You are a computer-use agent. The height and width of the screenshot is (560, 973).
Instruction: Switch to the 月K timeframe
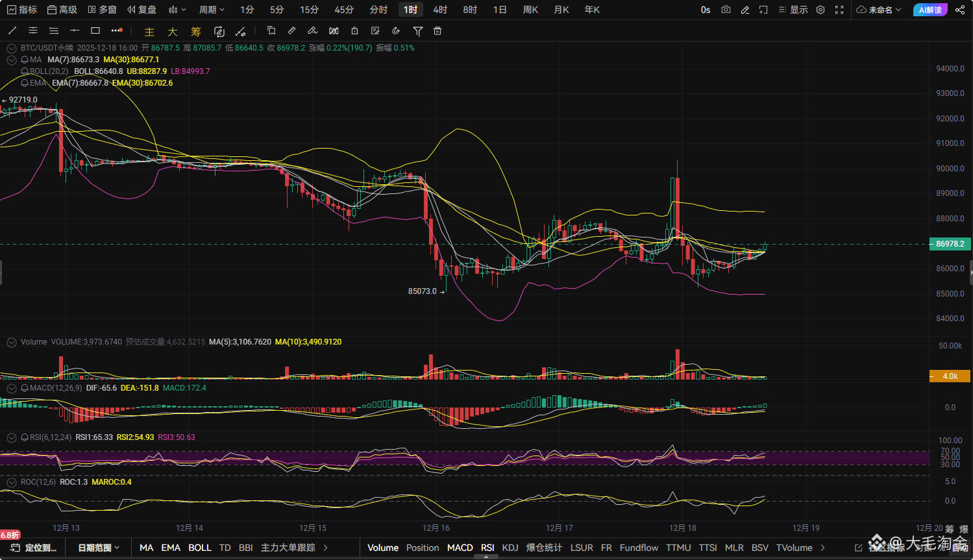pos(561,10)
